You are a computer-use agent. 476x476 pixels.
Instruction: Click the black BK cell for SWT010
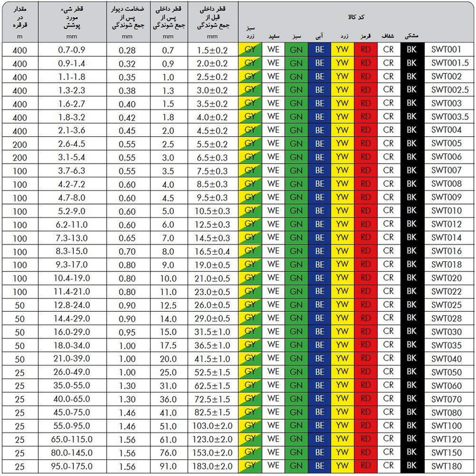pos(412,211)
